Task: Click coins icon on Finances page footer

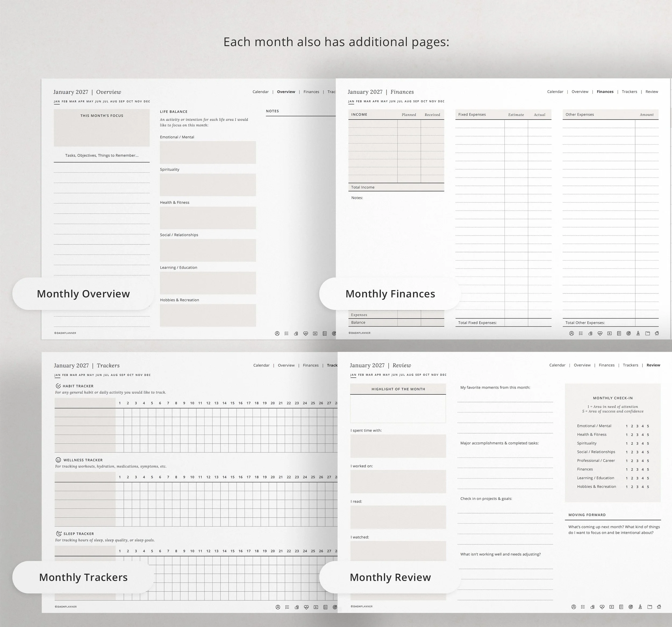Action: [590, 333]
